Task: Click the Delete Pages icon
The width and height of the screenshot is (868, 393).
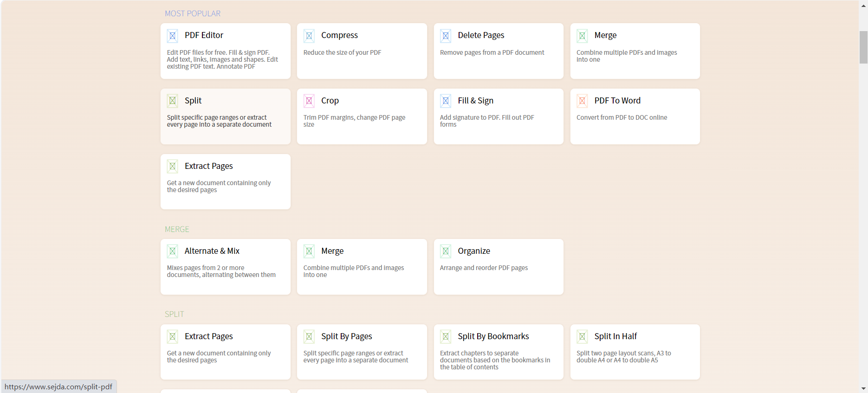Action: pyautogui.click(x=446, y=36)
